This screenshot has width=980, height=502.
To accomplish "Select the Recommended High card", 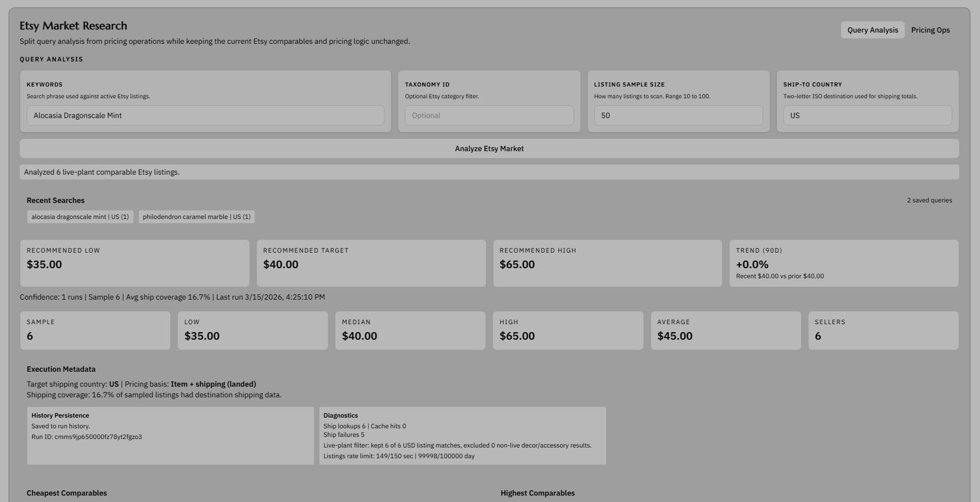I will pyautogui.click(x=608, y=263).
